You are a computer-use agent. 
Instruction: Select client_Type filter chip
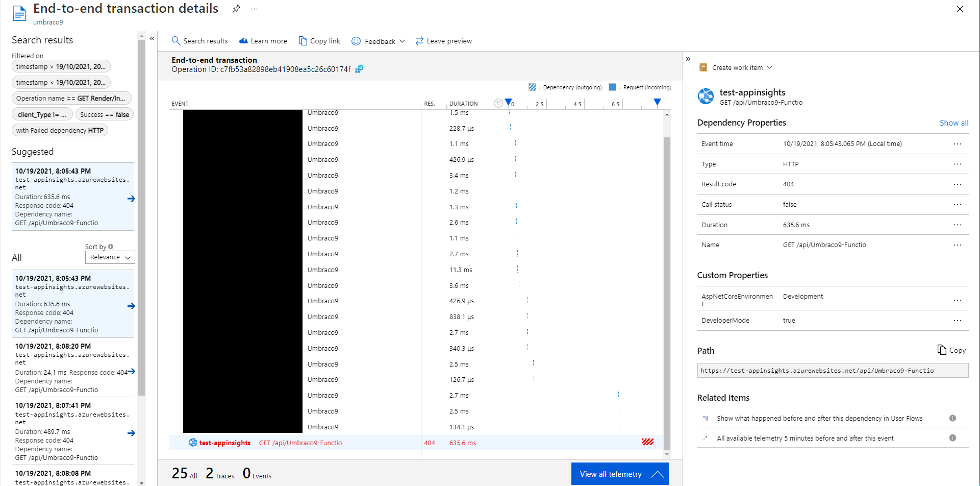(x=42, y=114)
